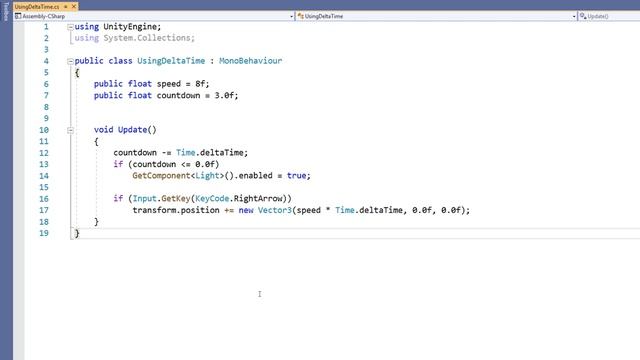Open the Assembly-CSharp project dropdown
Screen dimensions: 640x360
291,16
